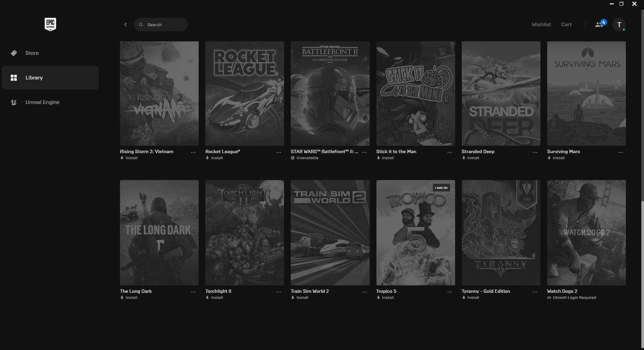
Task: Click the Watch Dogs 2 title text
Action: pos(562,291)
